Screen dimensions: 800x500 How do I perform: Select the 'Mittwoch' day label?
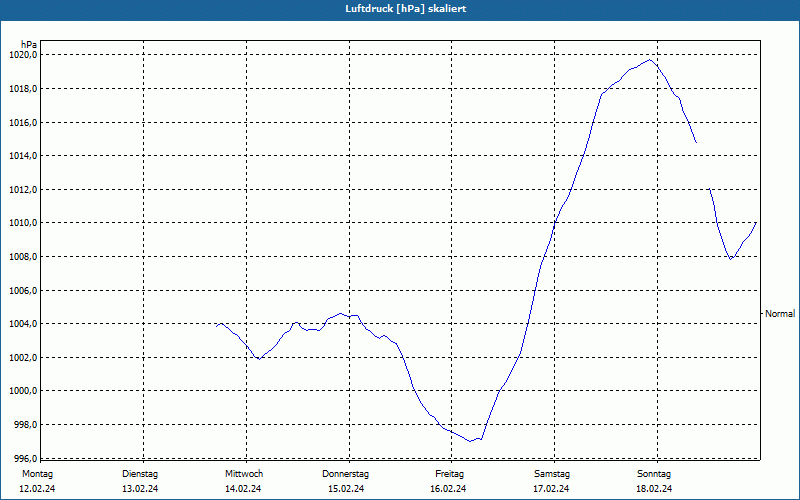(x=244, y=474)
